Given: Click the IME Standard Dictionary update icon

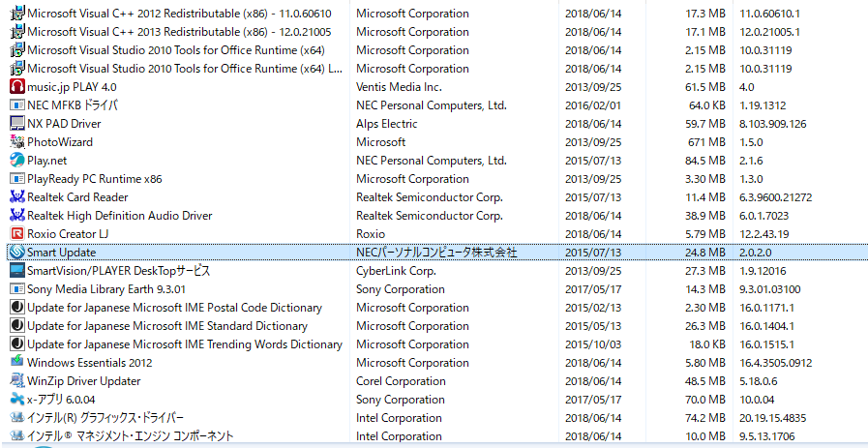Looking at the screenshot, I should 17,326.
